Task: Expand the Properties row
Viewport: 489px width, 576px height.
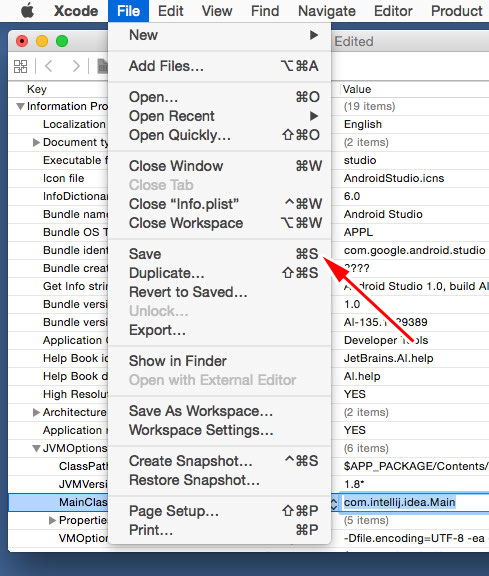Action: [x=52, y=520]
